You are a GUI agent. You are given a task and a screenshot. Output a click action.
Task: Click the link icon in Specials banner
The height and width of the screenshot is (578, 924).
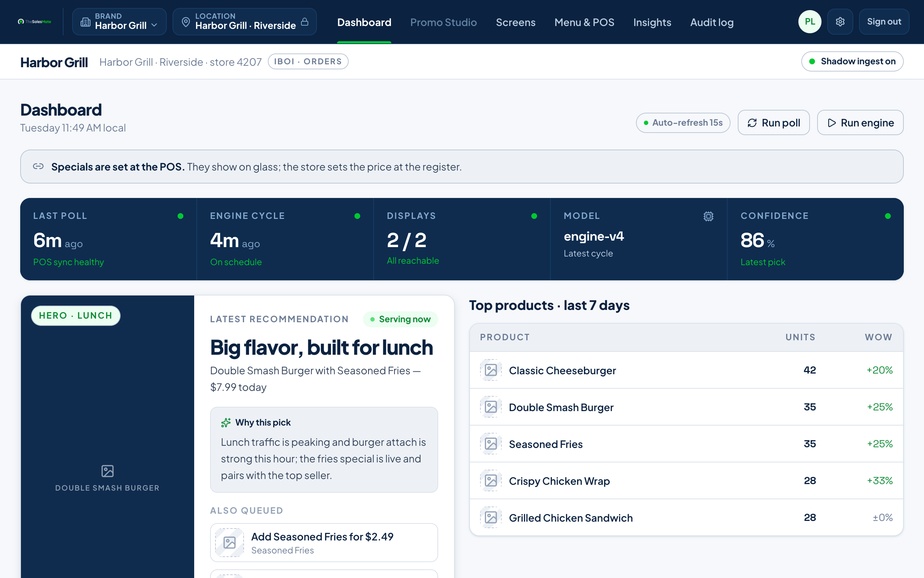point(38,166)
